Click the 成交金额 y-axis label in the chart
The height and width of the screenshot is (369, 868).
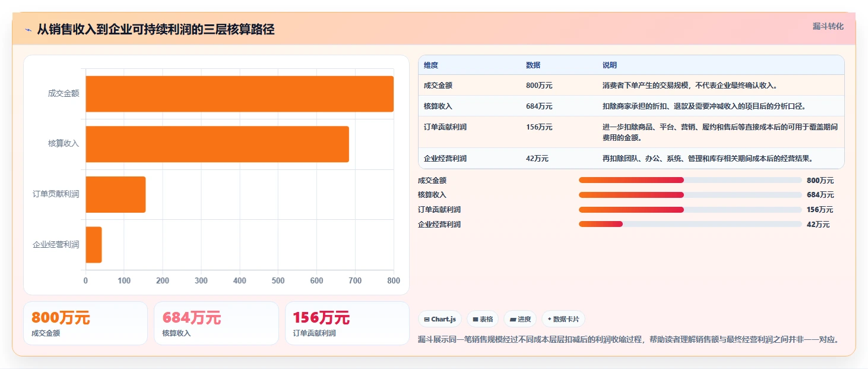[64, 94]
